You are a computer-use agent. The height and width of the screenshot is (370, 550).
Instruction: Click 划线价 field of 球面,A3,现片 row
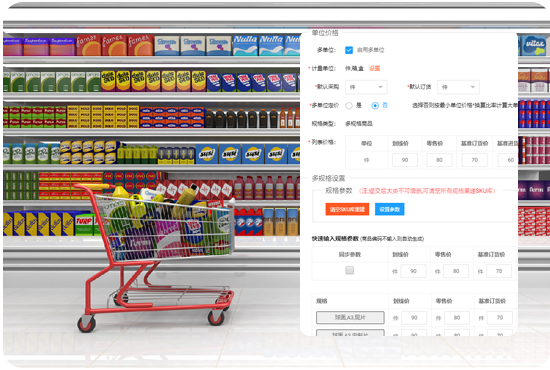(414, 318)
